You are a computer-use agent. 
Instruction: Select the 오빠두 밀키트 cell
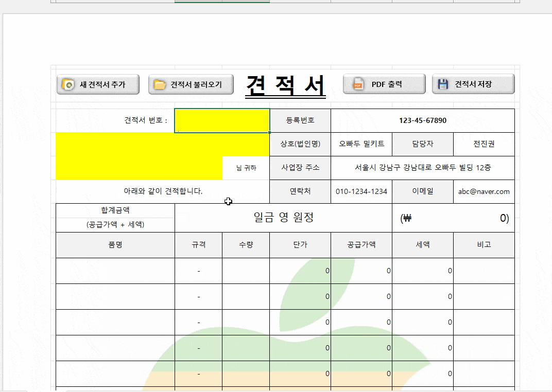(361, 144)
